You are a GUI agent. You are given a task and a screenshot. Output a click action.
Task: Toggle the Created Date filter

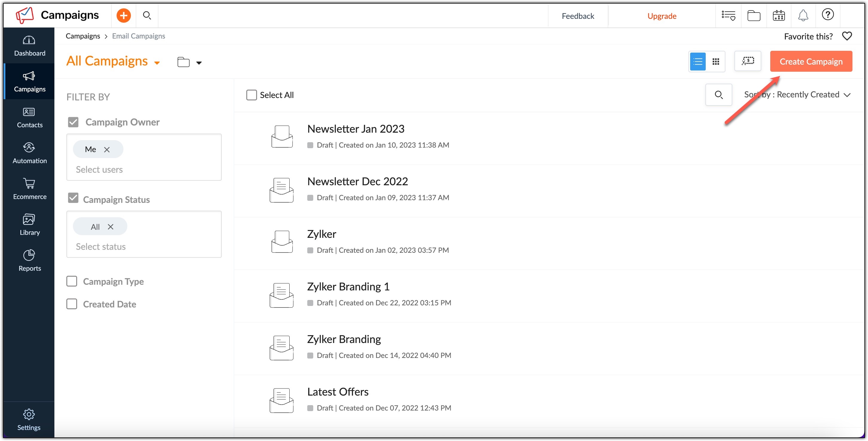[x=72, y=304]
